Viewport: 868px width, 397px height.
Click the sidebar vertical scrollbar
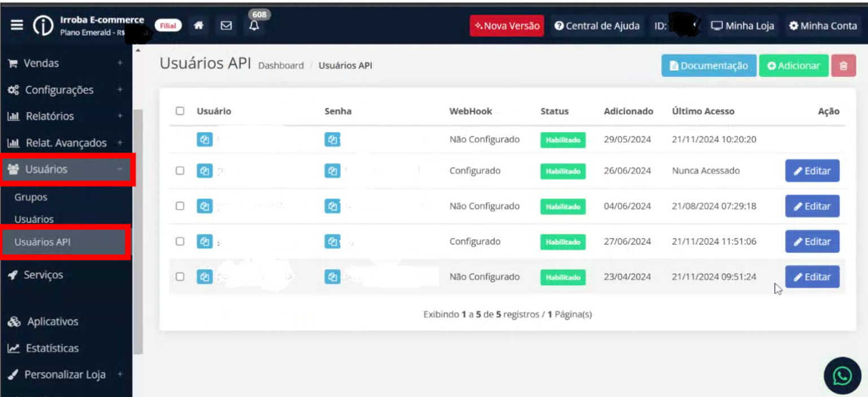(138, 232)
